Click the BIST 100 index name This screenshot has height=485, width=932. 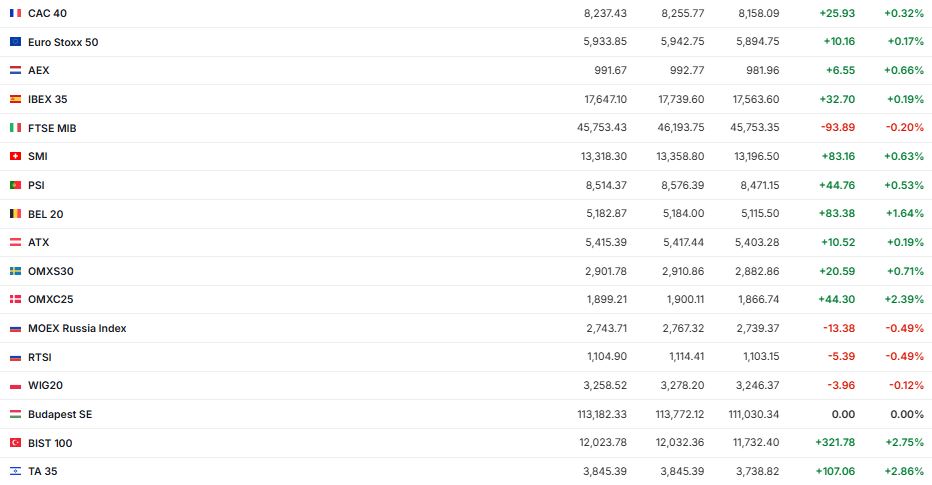click(50, 443)
